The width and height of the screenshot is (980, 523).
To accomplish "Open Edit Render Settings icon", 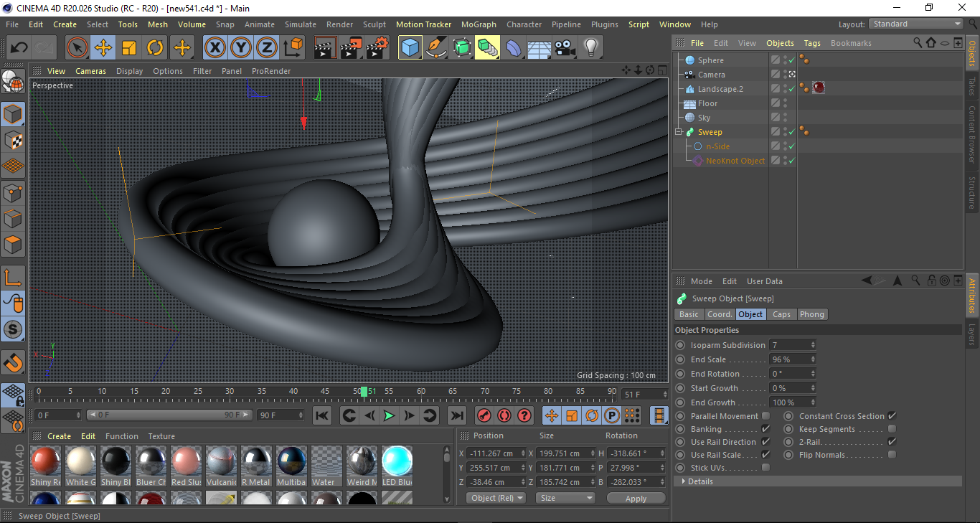I will click(x=377, y=48).
